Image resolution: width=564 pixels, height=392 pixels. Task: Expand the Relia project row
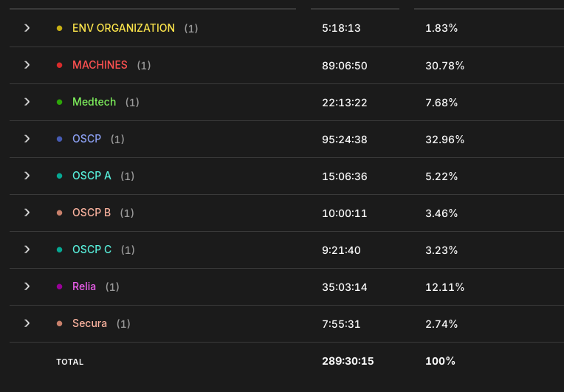27,286
